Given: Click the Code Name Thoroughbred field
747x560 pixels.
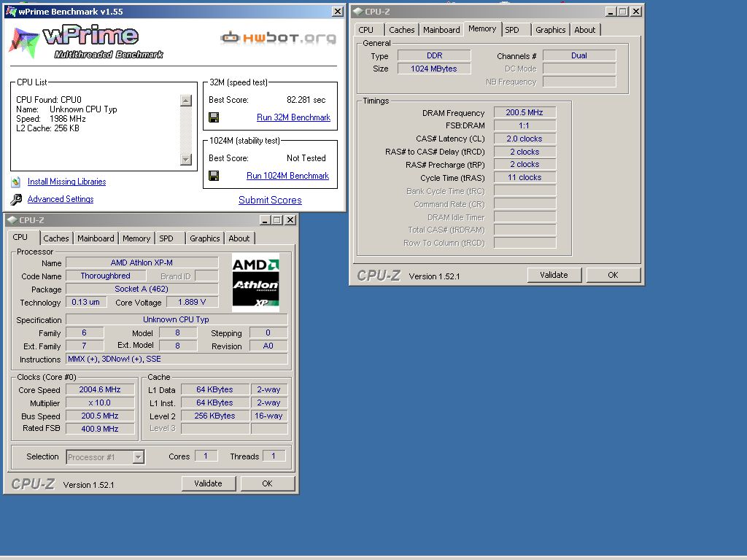Looking at the screenshot, I should point(105,276).
